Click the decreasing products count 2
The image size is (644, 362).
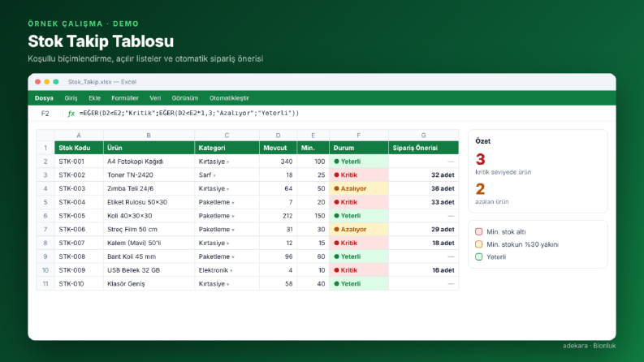(480, 189)
